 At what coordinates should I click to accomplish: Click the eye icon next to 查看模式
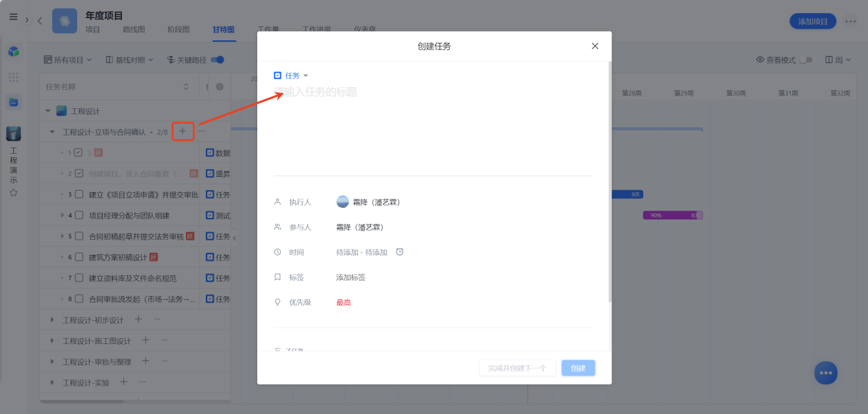coord(760,59)
